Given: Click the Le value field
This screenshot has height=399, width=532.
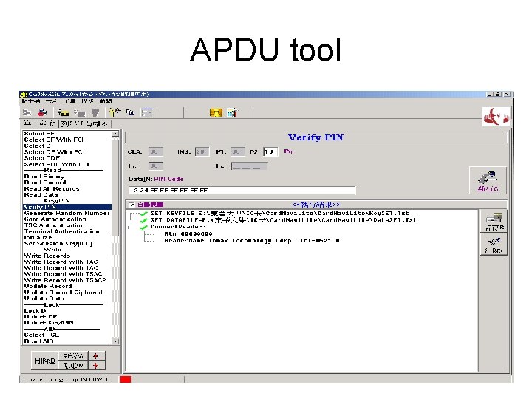Looking at the screenshot, I should [x=250, y=166].
